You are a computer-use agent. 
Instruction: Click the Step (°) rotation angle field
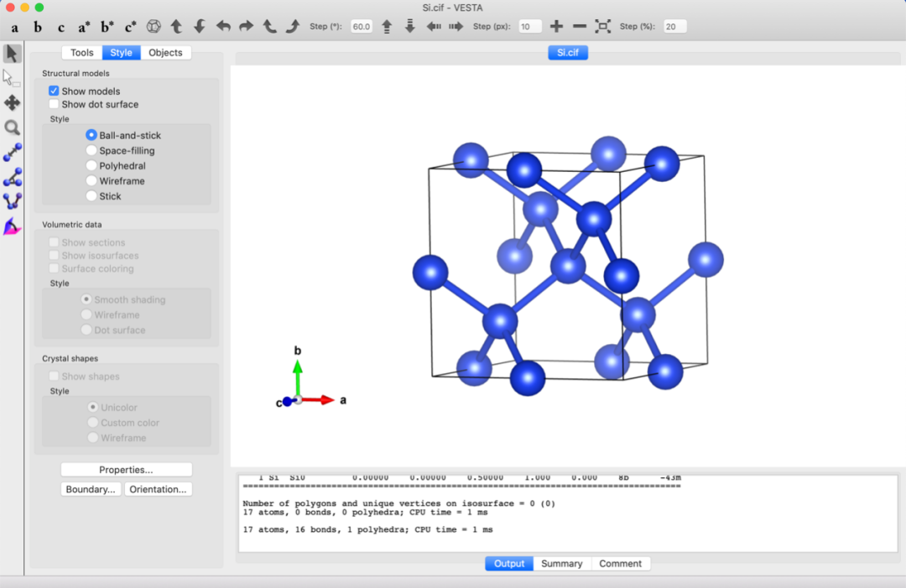[x=362, y=27]
